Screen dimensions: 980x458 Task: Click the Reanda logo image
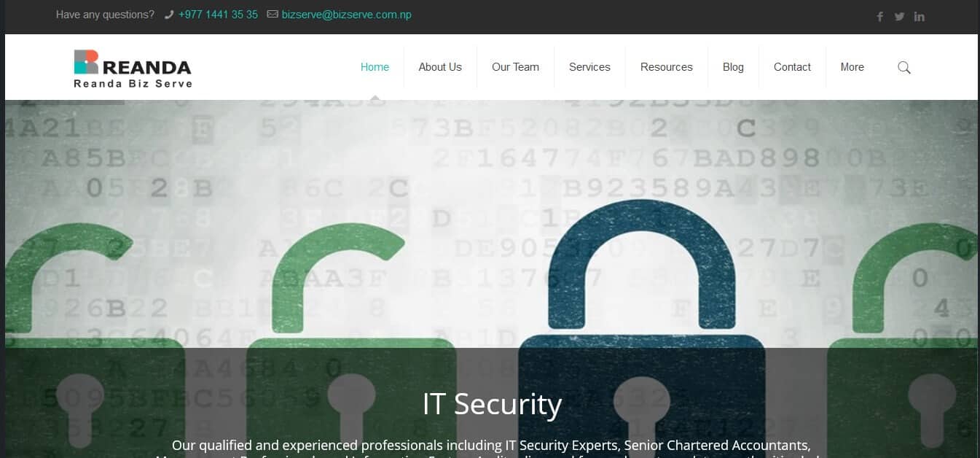click(x=133, y=69)
